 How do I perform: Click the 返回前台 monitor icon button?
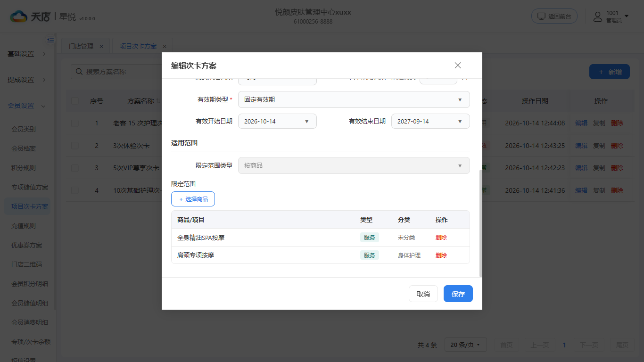click(x=554, y=16)
